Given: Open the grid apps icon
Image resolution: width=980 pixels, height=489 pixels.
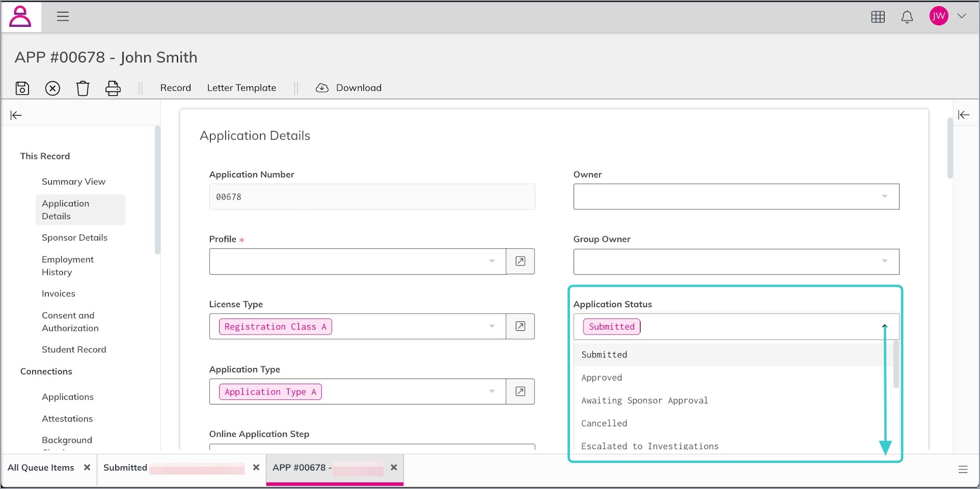Looking at the screenshot, I should coord(878,17).
